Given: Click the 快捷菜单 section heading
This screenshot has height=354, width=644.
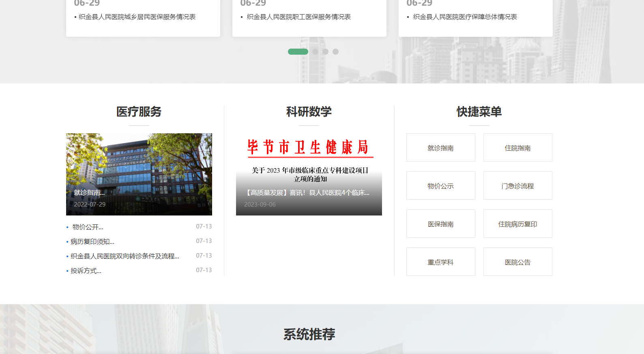Looking at the screenshot, I should coord(479,111).
